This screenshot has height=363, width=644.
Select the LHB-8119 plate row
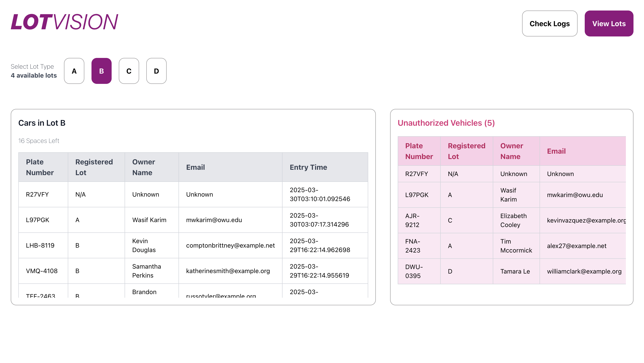pyautogui.click(x=40, y=246)
